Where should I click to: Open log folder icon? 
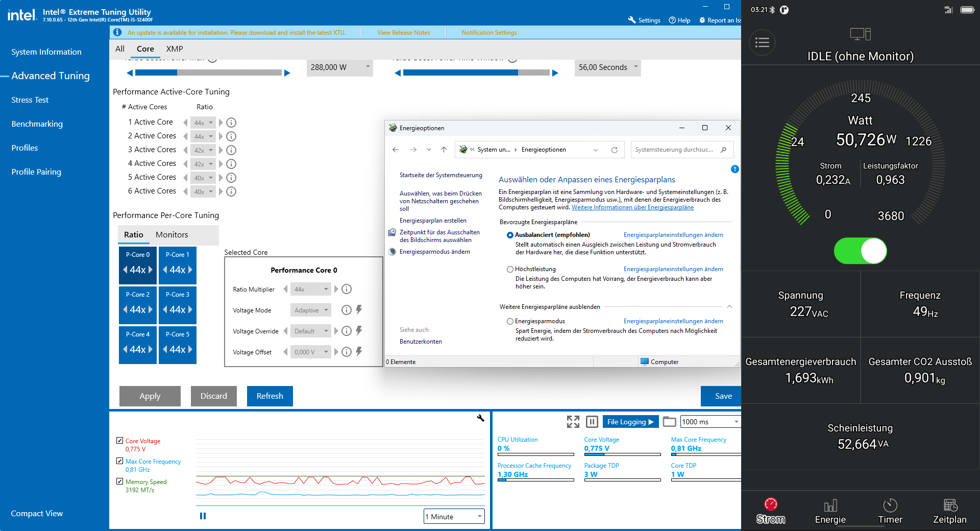coord(670,422)
